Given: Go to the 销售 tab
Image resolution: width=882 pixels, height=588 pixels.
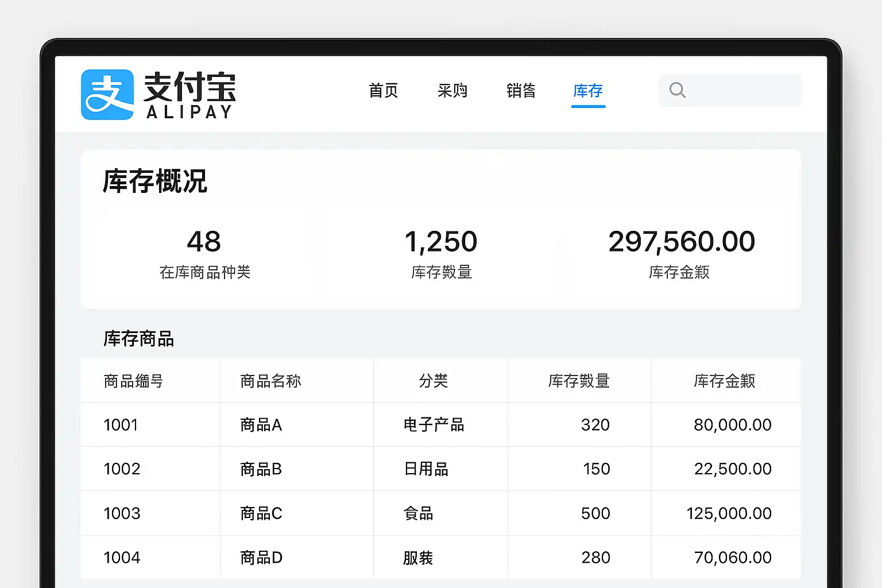Looking at the screenshot, I should (x=521, y=91).
